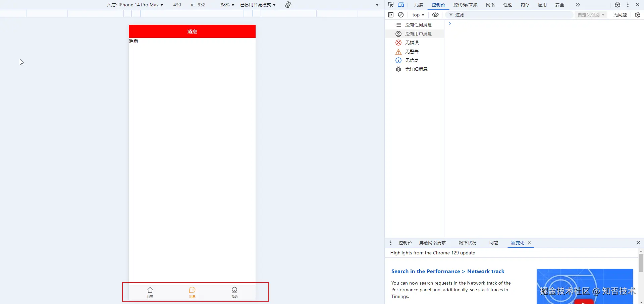
Task: Switch to the 元素 tab
Action: [x=419, y=5]
